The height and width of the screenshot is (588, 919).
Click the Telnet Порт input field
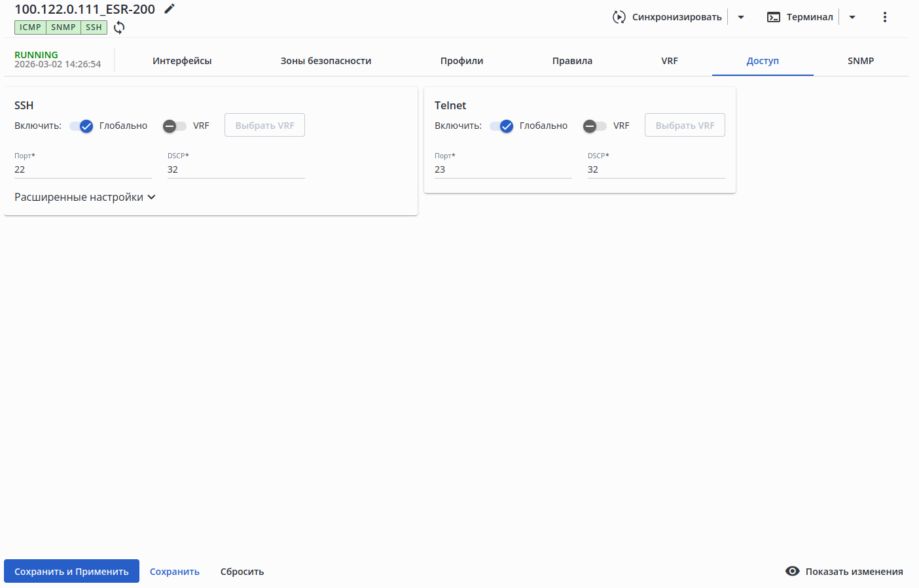(x=503, y=169)
